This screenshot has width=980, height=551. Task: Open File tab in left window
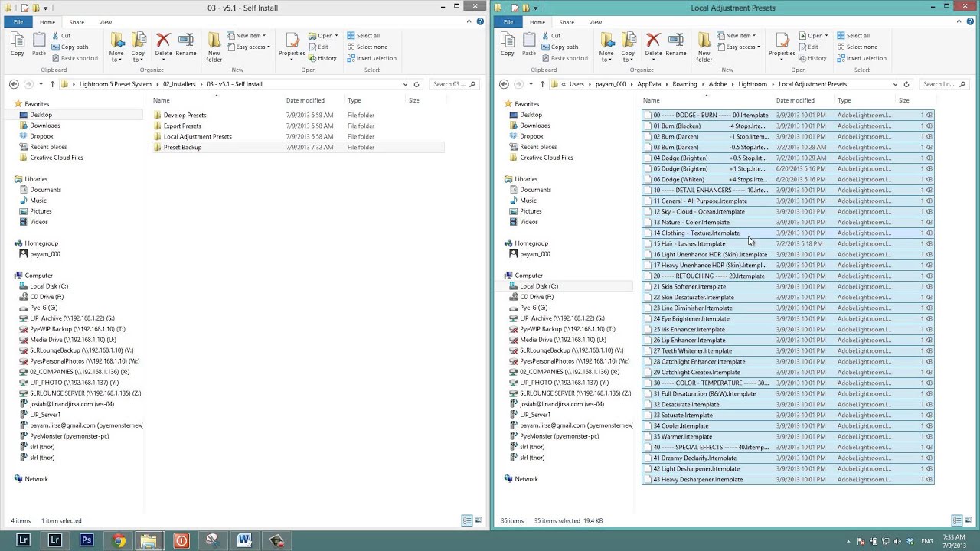pyautogui.click(x=18, y=22)
